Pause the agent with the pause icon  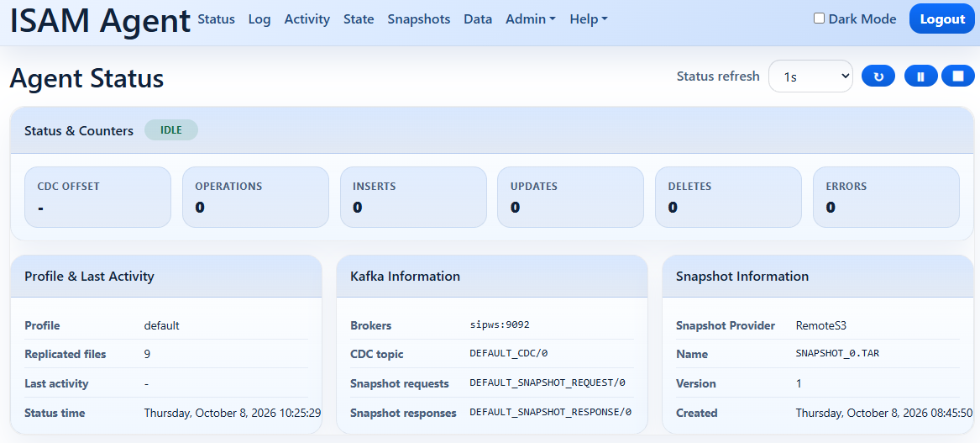click(920, 76)
